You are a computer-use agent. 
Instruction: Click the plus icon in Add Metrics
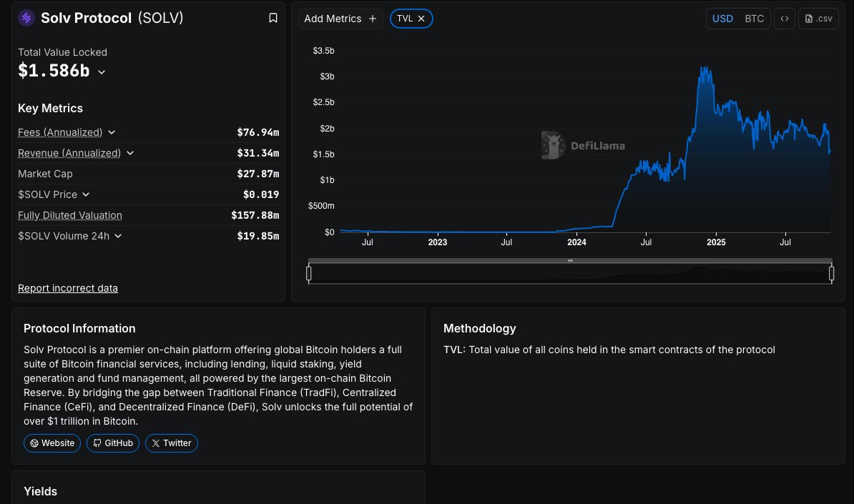pos(372,19)
